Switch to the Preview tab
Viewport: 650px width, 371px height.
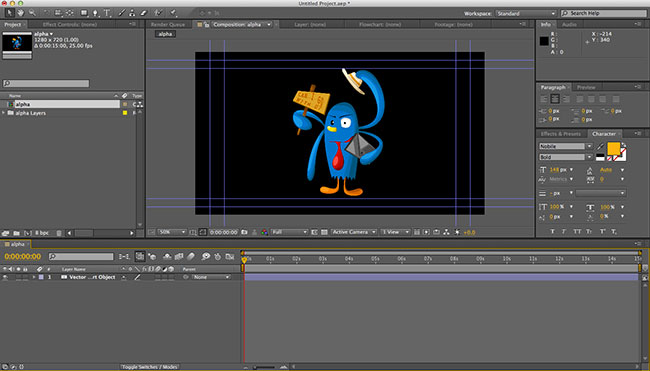click(x=586, y=87)
